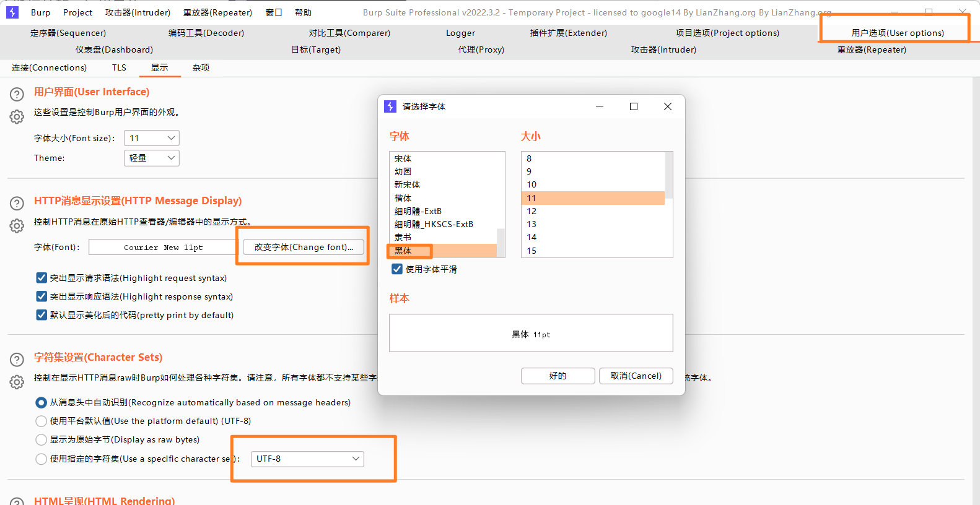Choose size 12 in size list
The height and width of the screenshot is (505, 980).
[593, 211]
